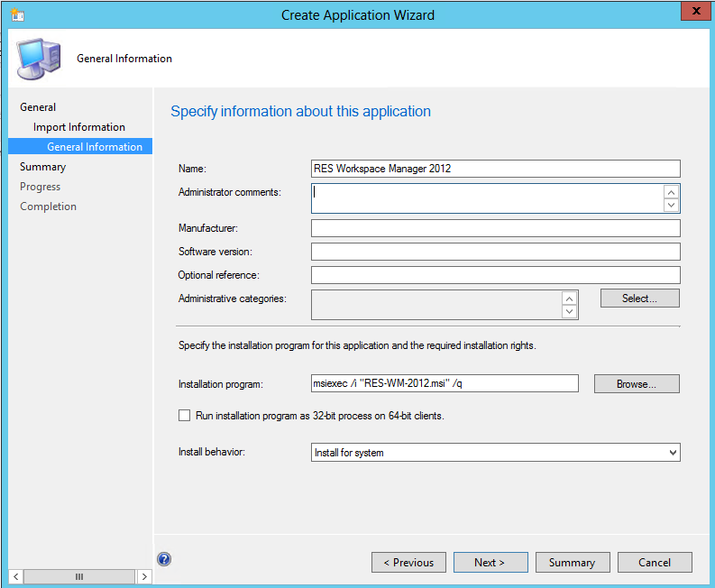Focus the Optional reference field
The image size is (715, 588).
point(496,275)
